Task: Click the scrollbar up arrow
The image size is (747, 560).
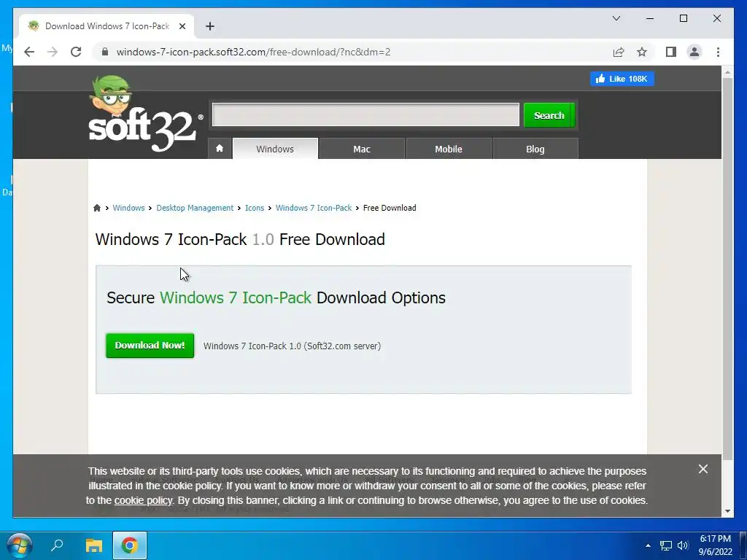Action: (x=727, y=72)
